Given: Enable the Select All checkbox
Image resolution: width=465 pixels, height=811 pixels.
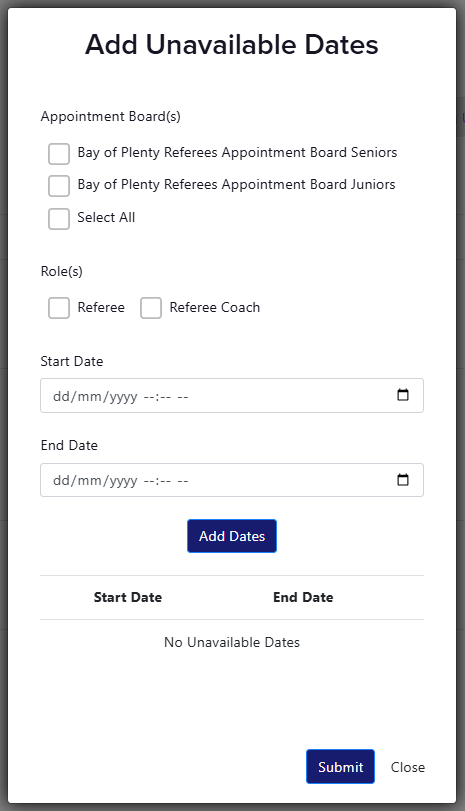Looking at the screenshot, I should coord(59,219).
